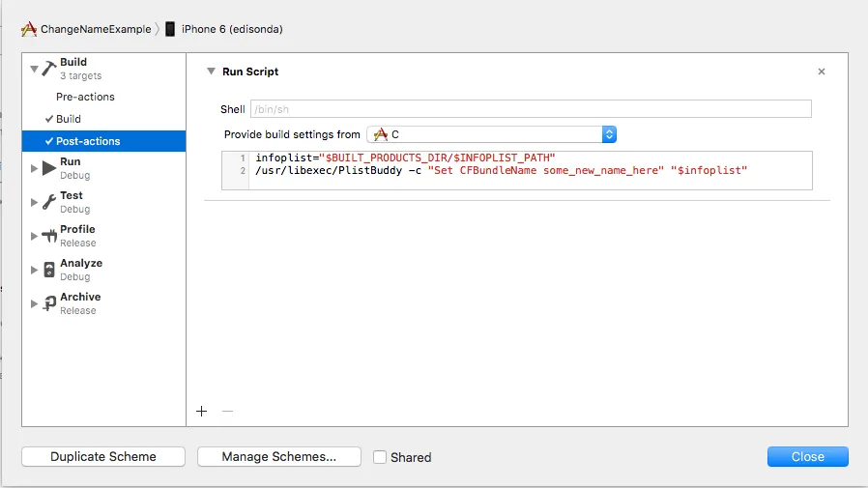Click the Profile instrument icon
Image resolution: width=868 pixels, height=488 pixels.
tap(49, 236)
